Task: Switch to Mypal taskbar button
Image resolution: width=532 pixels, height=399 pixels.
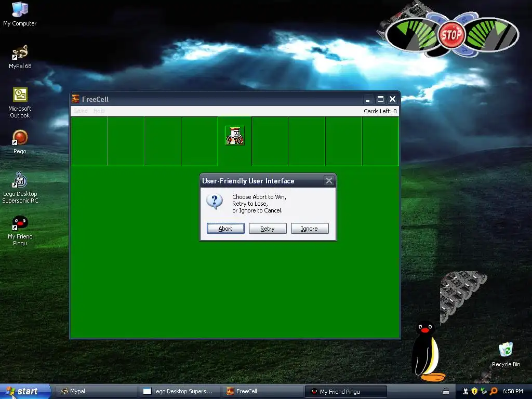Action: (96, 391)
